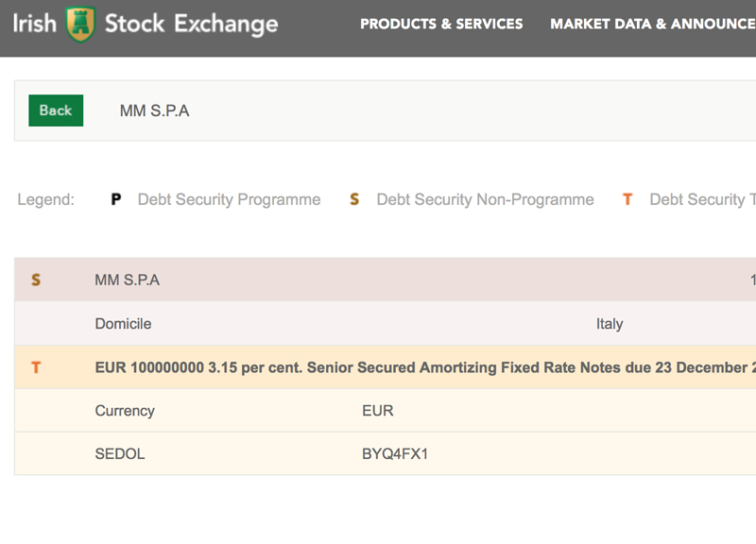
Task: Click the S Debt Security Non-Programme legend icon
Action: [354, 199]
